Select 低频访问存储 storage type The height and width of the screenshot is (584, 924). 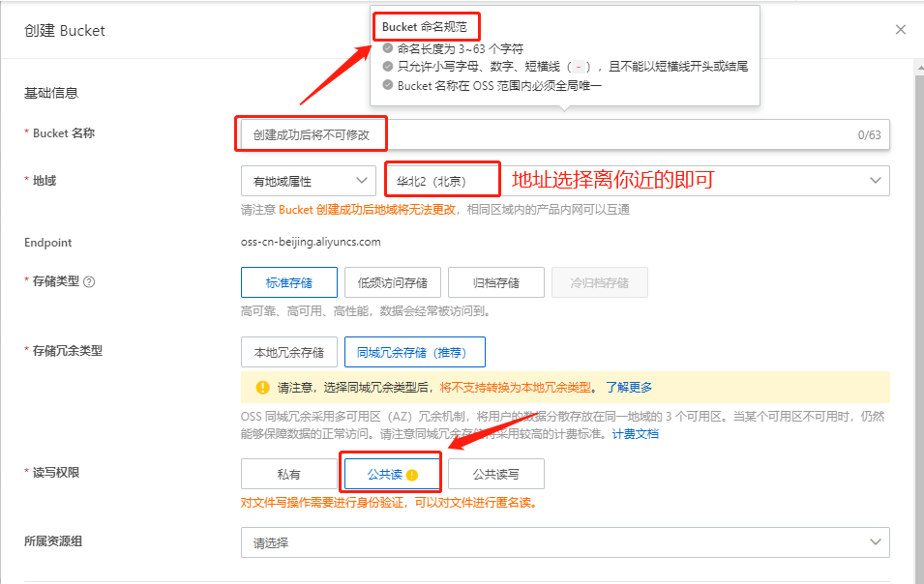click(392, 282)
